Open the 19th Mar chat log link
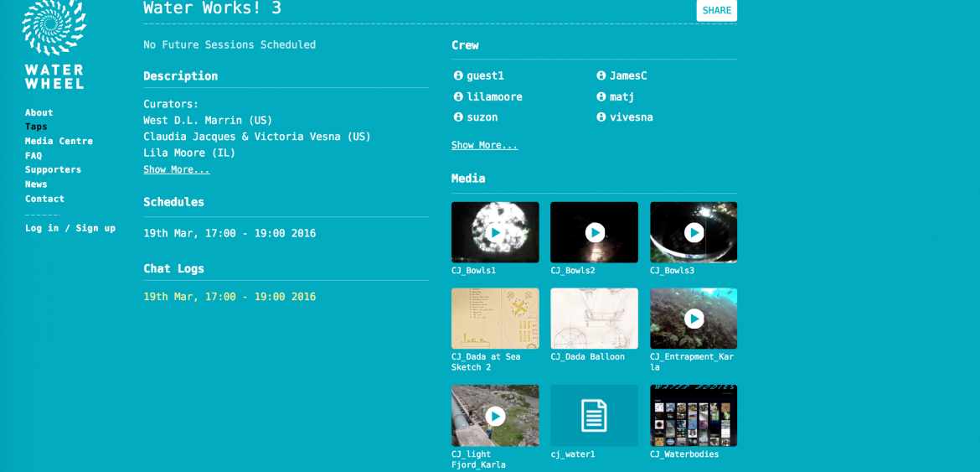This screenshot has width=980, height=472. click(230, 297)
